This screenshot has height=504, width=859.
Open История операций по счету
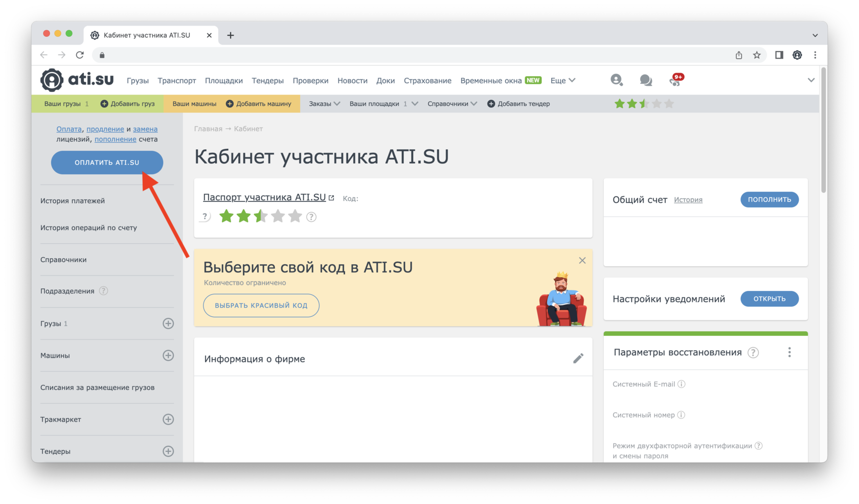88,228
